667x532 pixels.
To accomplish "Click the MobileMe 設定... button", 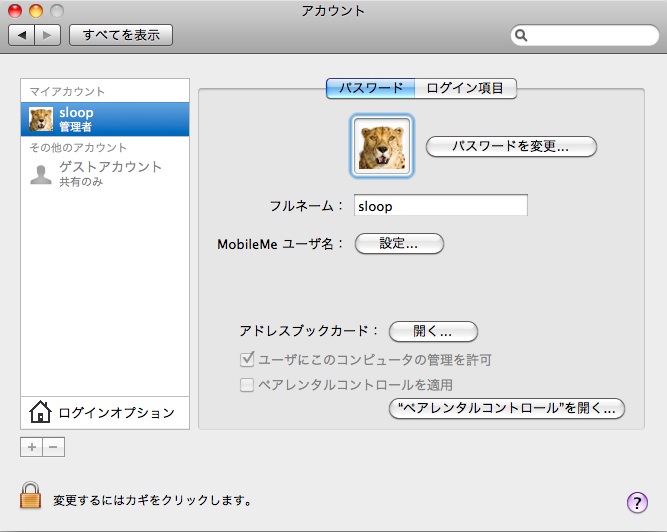I will pyautogui.click(x=399, y=244).
